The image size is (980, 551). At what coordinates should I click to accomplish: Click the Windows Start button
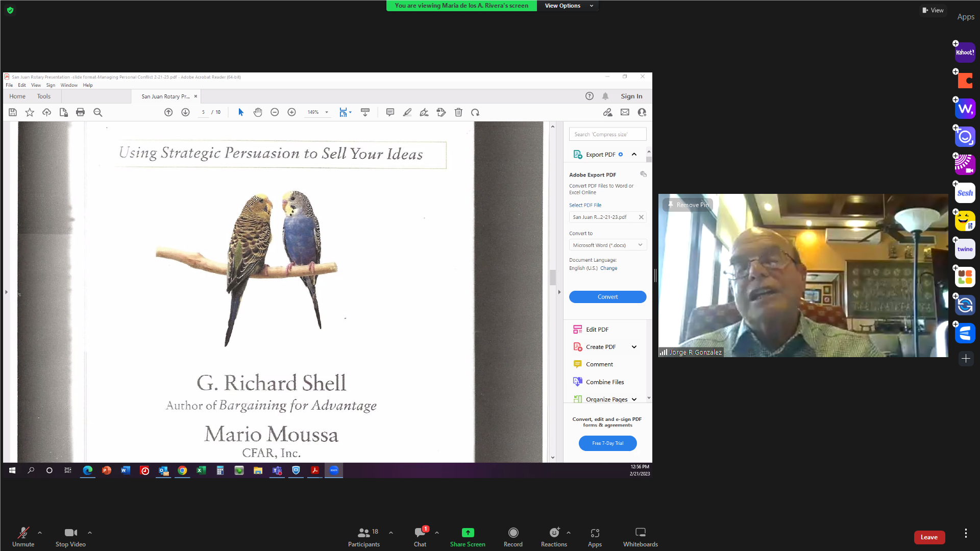point(12,470)
